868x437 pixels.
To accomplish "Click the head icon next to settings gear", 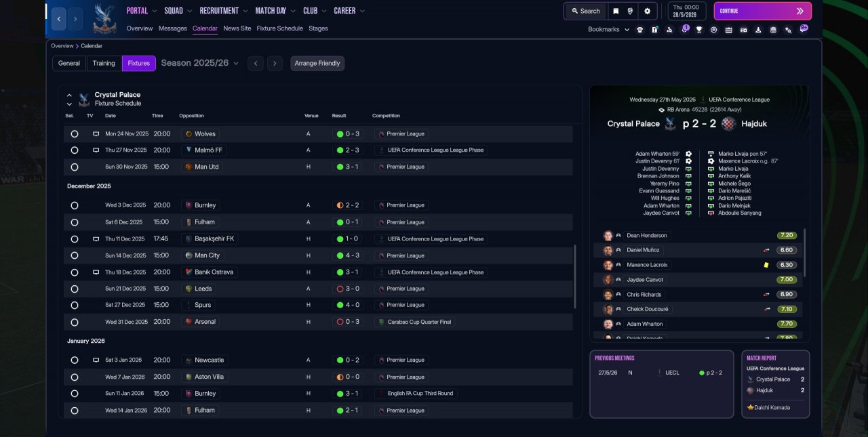I will coord(631,11).
